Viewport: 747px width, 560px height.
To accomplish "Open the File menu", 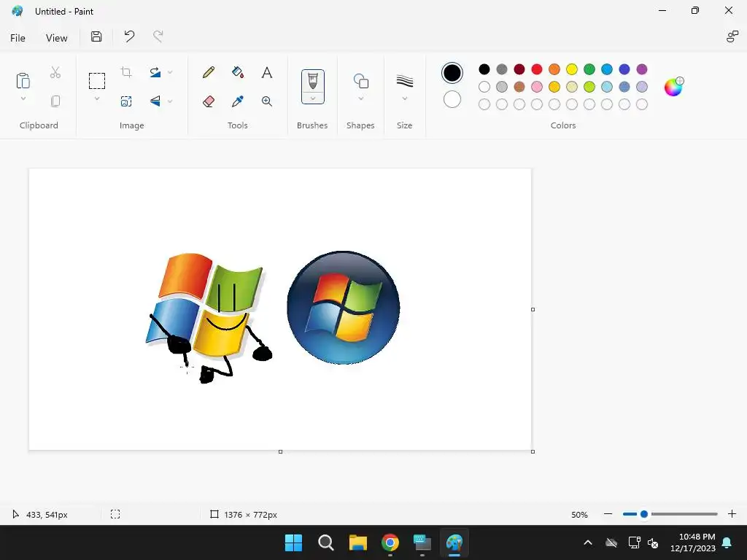I will point(18,38).
